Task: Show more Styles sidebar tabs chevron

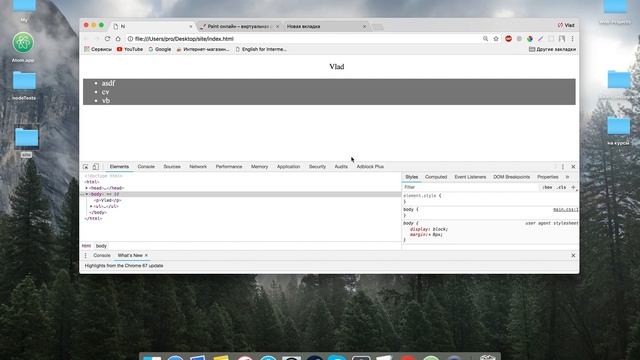Action: [x=567, y=177]
